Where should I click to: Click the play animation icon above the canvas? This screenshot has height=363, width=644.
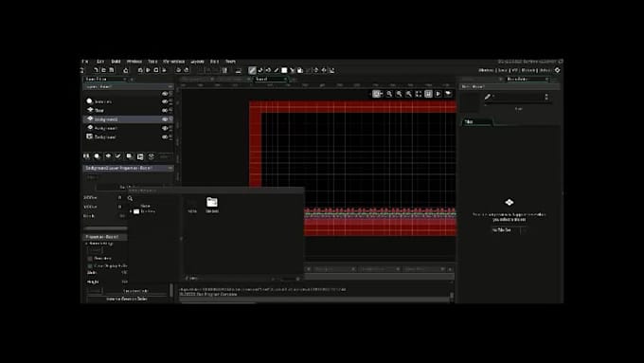[438, 94]
